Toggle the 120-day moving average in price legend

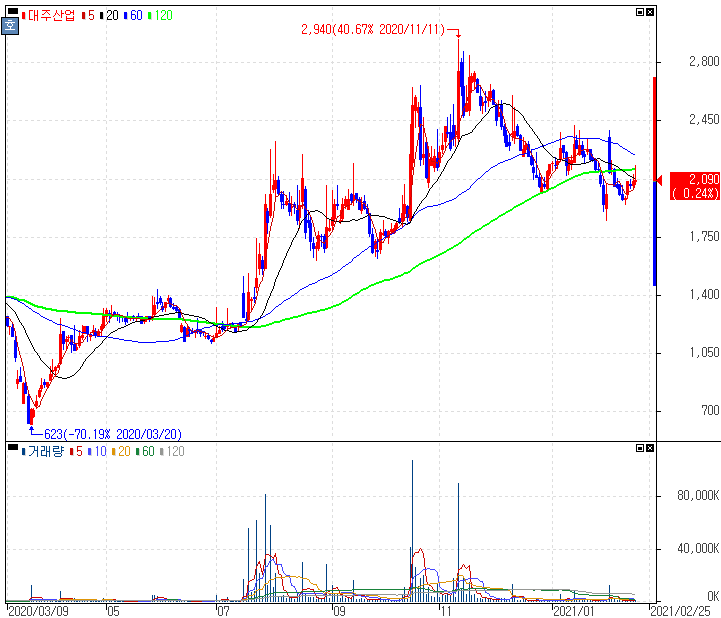pyautogui.click(x=160, y=16)
